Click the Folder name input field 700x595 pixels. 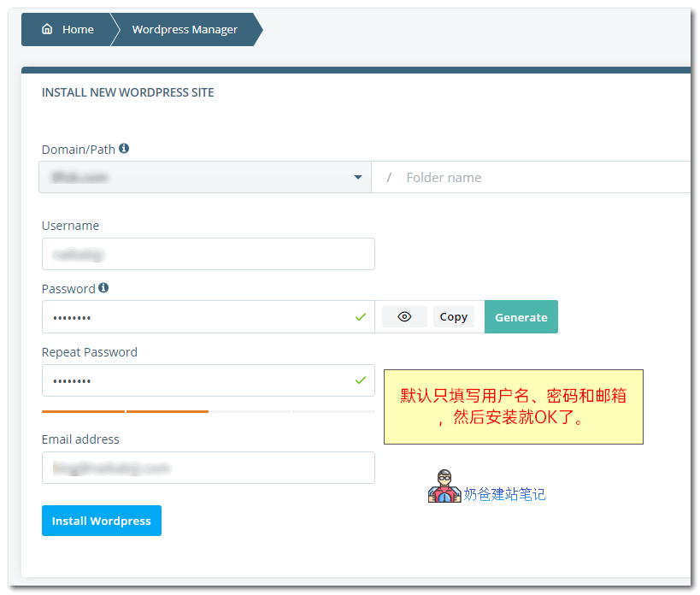[x=513, y=177]
